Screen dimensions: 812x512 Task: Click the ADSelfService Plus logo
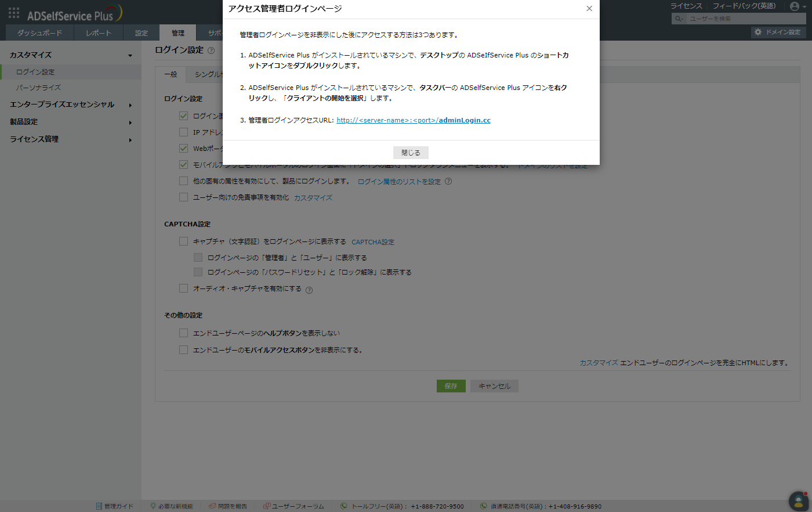point(74,14)
